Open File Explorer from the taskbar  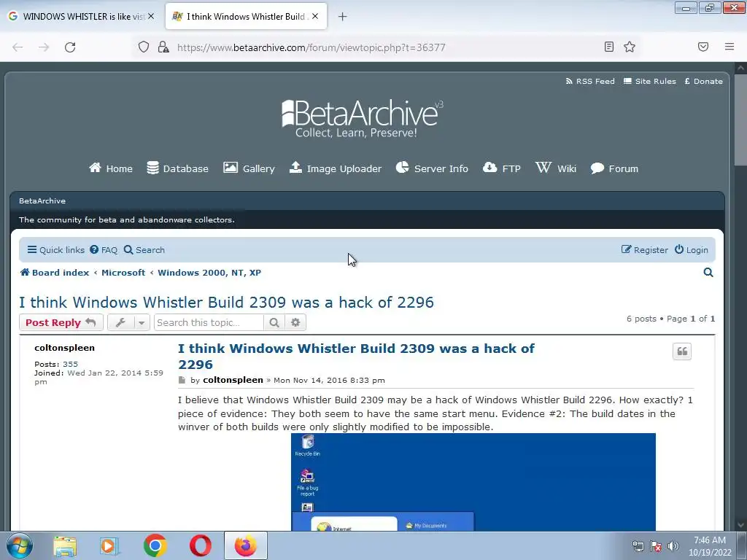click(x=65, y=545)
